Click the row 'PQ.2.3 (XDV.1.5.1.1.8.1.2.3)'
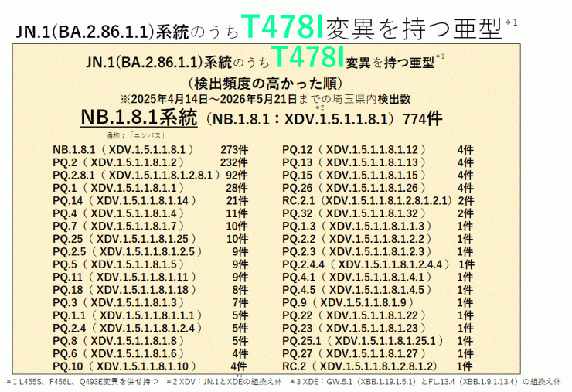This screenshot has height=392, width=572. [377, 252]
